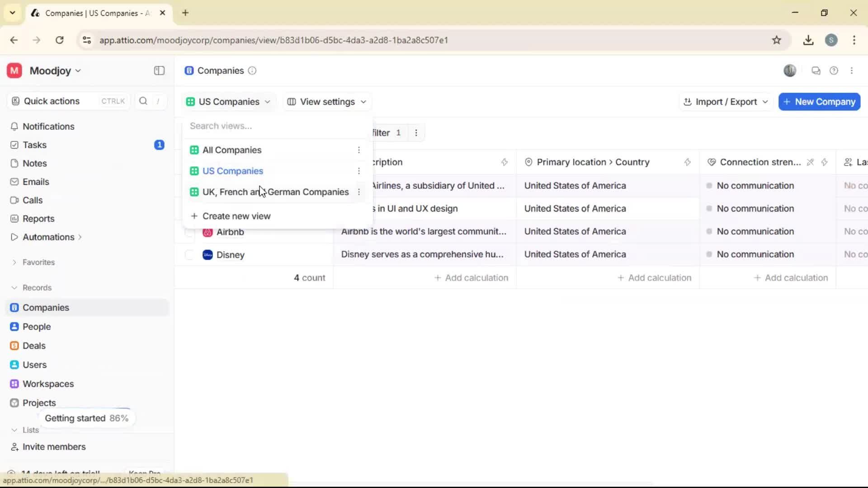Click enrichment icon on Description column

(504, 162)
